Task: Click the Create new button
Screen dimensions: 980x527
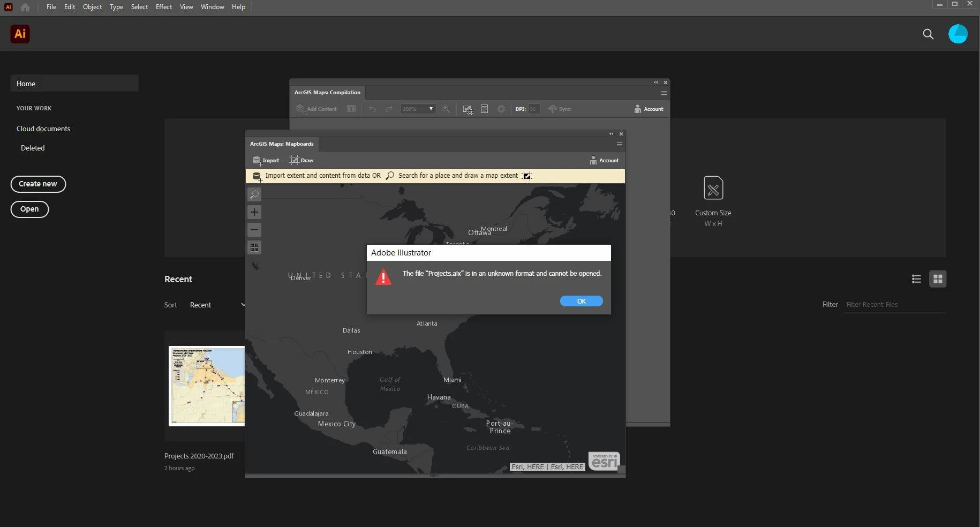Action: tap(38, 184)
